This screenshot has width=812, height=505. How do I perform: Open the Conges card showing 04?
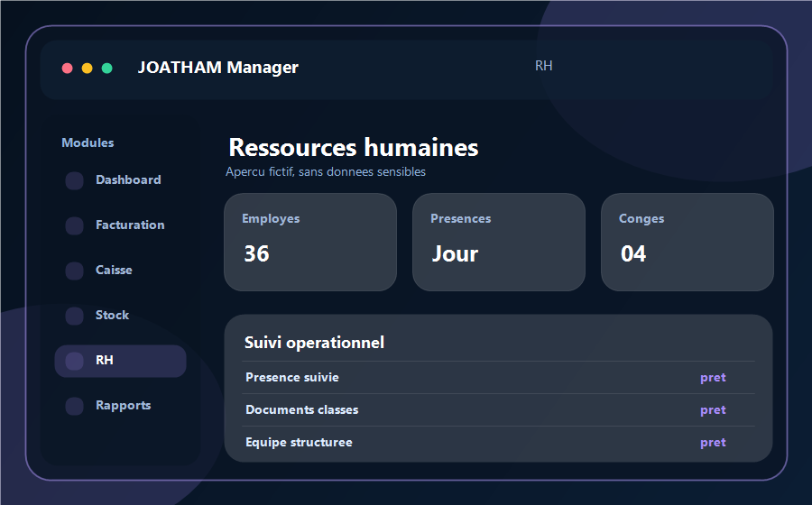pyautogui.click(x=687, y=243)
